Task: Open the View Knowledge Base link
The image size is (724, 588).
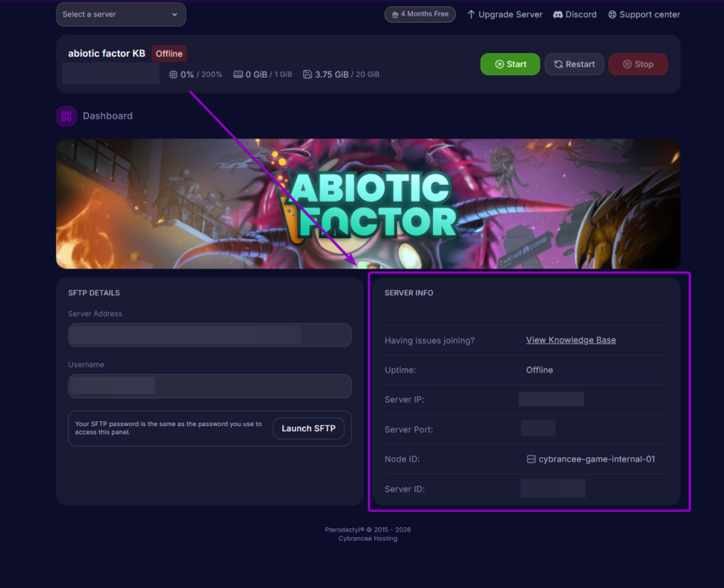Action: (x=571, y=340)
